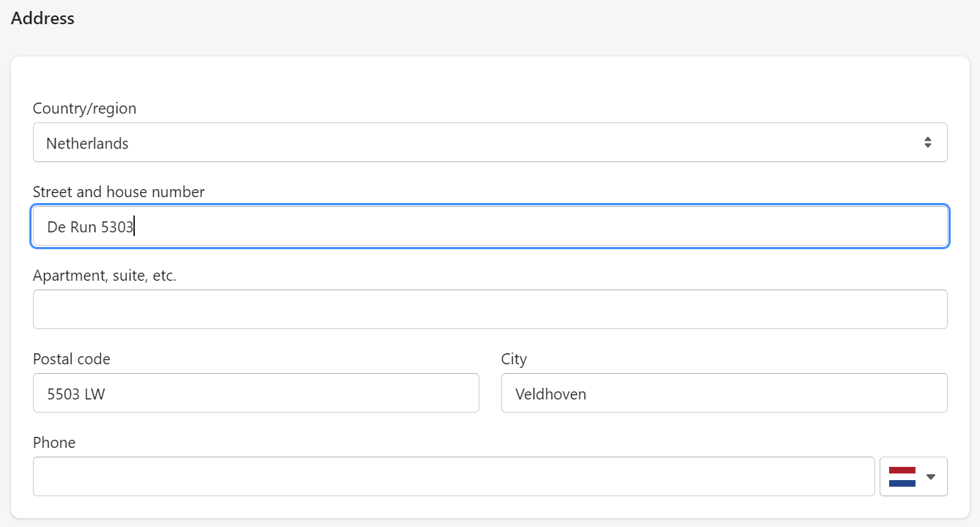
Task: Click the Phone label
Action: tap(54, 442)
